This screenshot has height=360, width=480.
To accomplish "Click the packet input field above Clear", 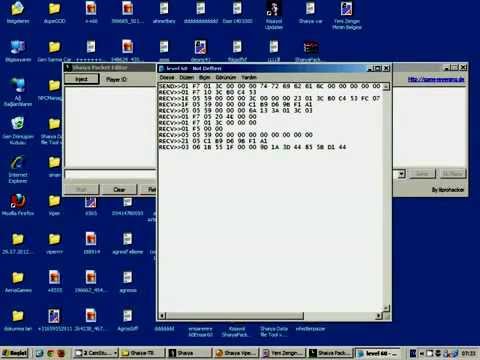I will (111, 174).
